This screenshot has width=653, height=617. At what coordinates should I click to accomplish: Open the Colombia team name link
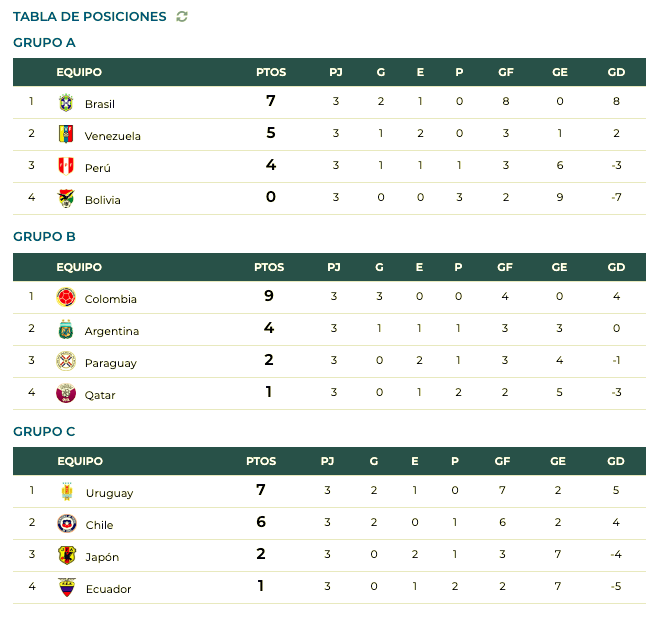[x=110, y=299]
